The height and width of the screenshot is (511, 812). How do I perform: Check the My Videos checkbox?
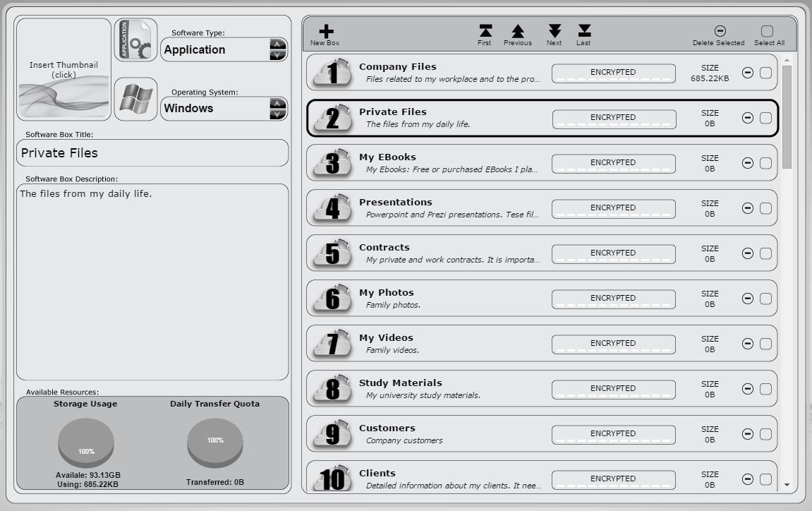click(x=765, y=344)
